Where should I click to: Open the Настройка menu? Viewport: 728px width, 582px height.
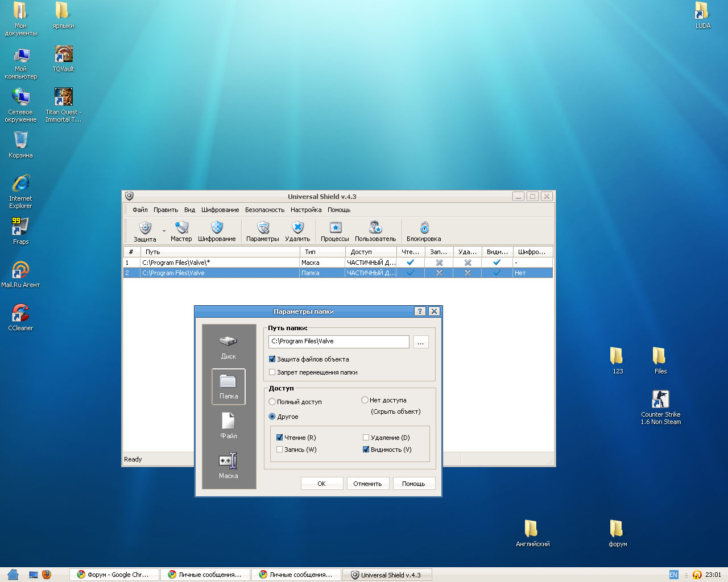pyautogui.click(x=306, y=210)
